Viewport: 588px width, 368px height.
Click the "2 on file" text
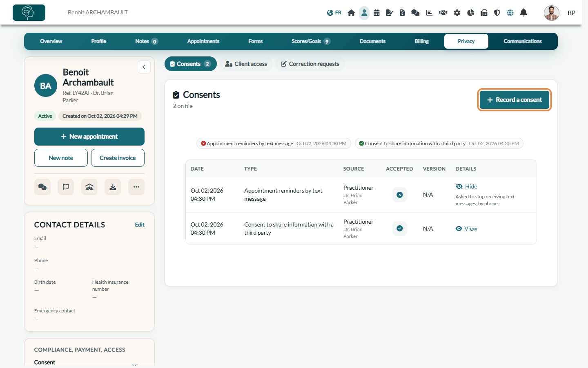(x=183, y=106)
